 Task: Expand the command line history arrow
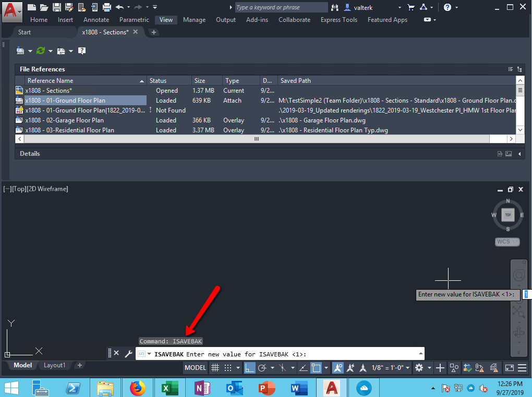[x=421, y=353]
